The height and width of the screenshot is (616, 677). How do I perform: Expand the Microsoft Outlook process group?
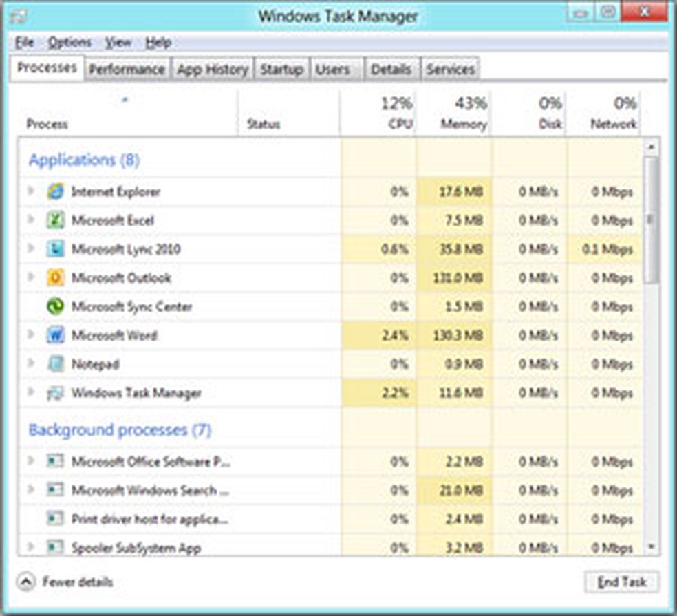pos(30,278)
